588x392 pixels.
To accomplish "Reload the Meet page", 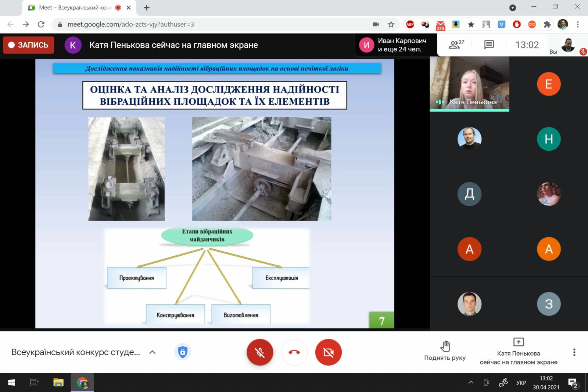I will point(41,25).
